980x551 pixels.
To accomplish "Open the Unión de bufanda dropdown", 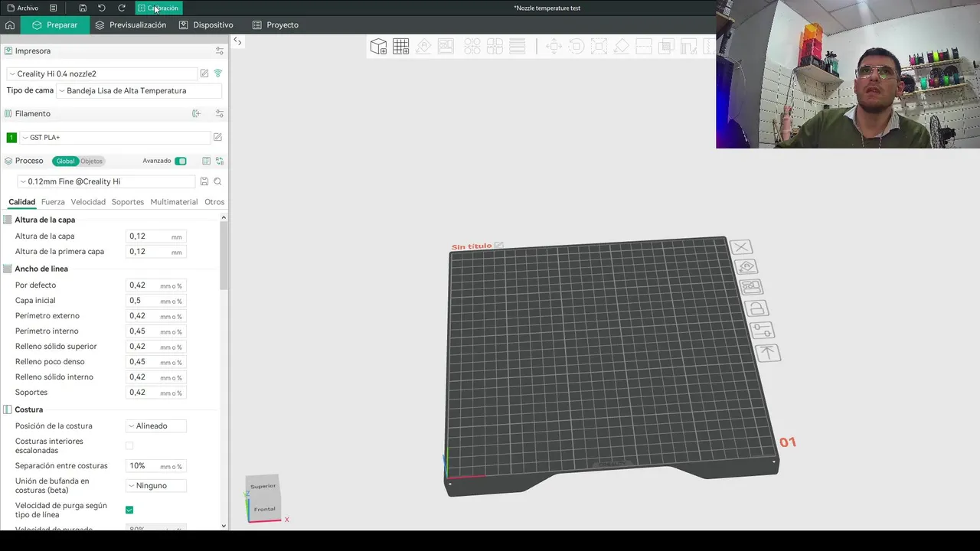I will [x=156, y=485].
